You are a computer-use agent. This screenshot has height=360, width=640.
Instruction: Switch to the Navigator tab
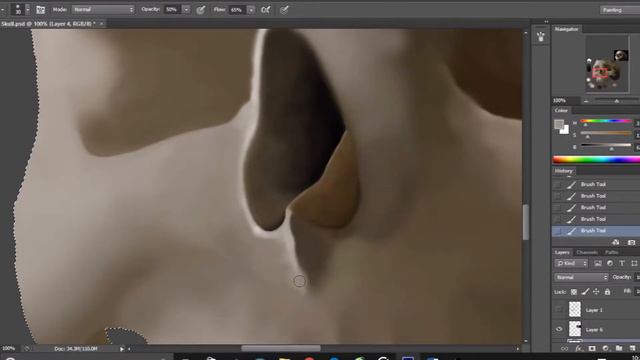pyautogui.click(x=566, y=29)
